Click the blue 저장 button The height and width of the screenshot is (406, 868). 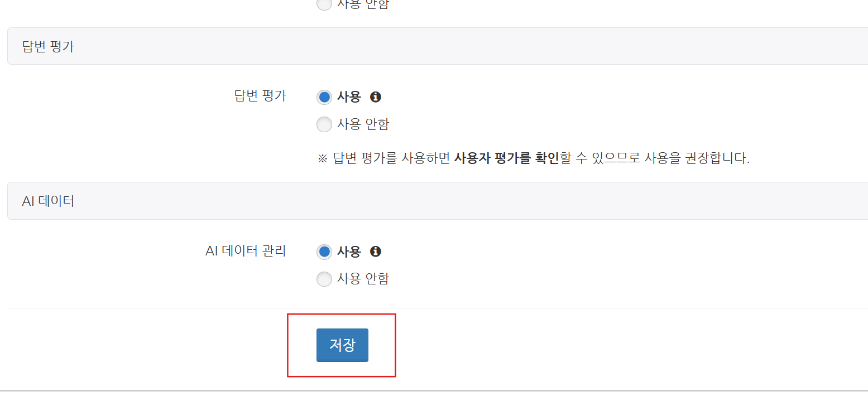342,345
